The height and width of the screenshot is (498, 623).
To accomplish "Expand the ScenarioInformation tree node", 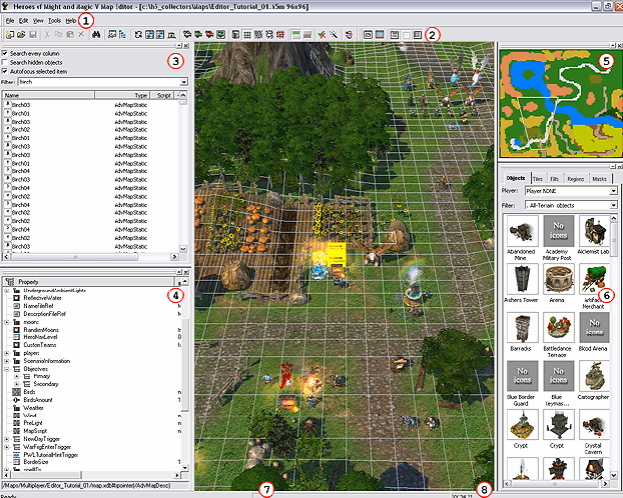I will (7, 361).
